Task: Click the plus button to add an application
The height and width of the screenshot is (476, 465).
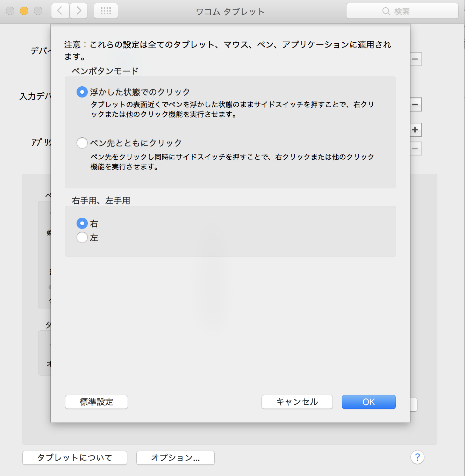Action: point(415,130)
